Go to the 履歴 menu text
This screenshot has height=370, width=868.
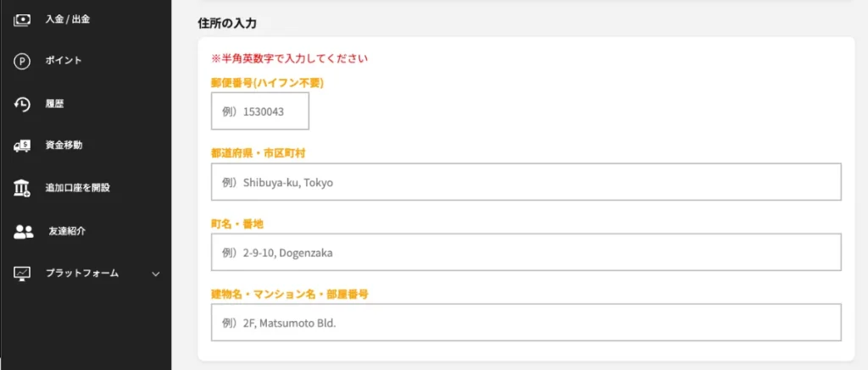click(55, 103)
